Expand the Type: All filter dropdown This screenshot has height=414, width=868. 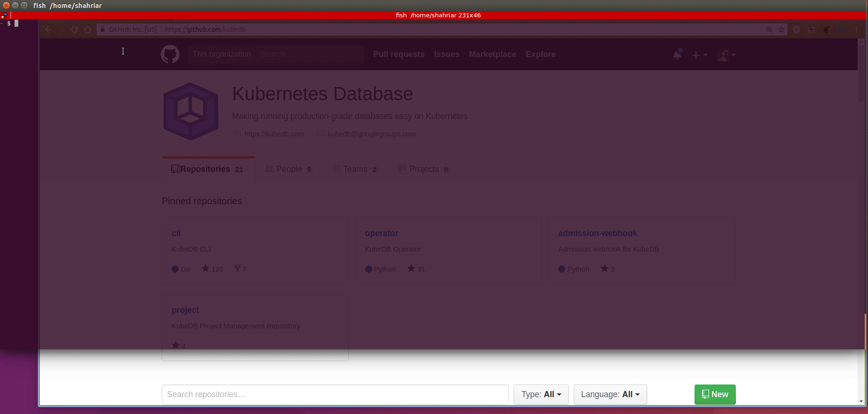[541, 394]
